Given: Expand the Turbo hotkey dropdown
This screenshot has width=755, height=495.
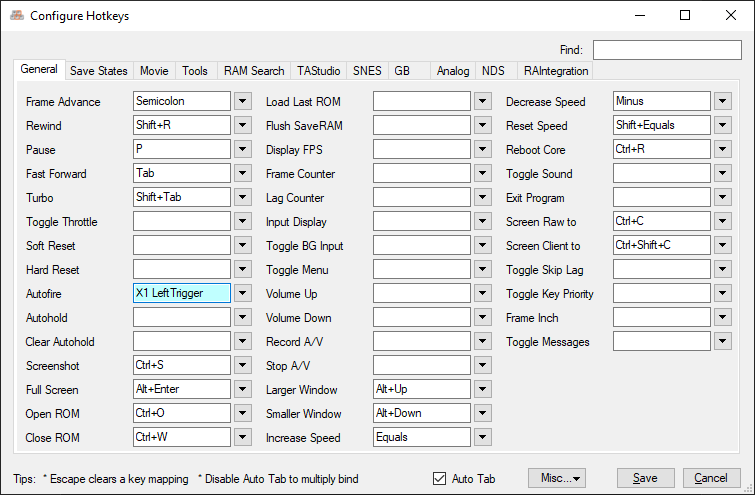Looking at the screenshot, I should click(x=243, y=197).
